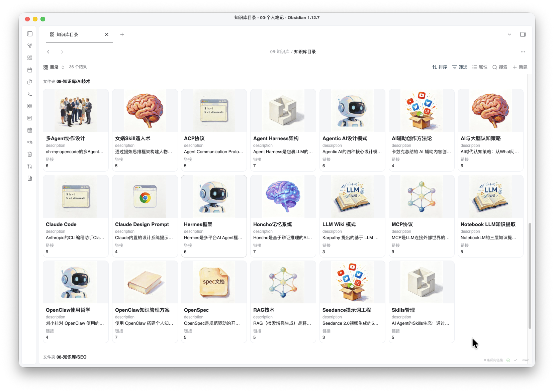
Task: Open today's daily note calendar icon
Action: (30, 70)
